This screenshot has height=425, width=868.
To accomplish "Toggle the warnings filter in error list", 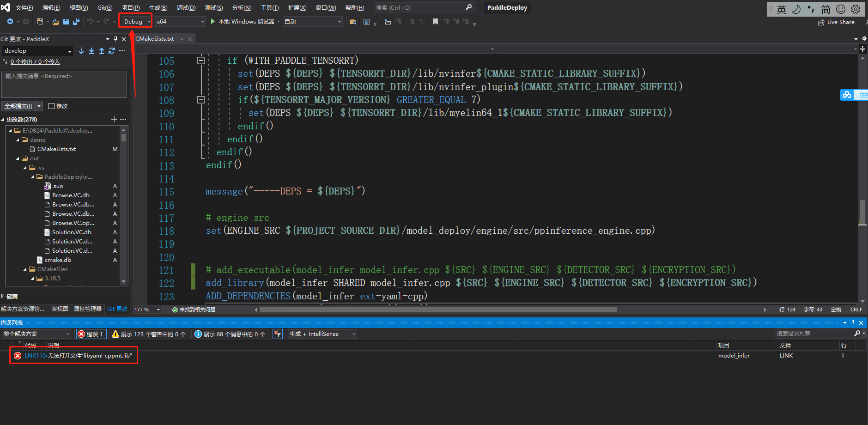I will 149,334.
